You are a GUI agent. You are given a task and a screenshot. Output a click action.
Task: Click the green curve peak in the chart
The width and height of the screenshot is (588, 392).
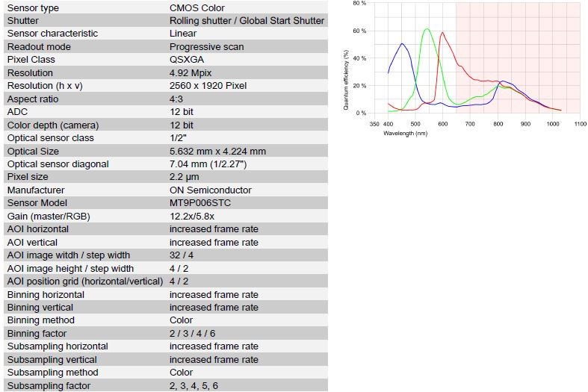(427, 29)
